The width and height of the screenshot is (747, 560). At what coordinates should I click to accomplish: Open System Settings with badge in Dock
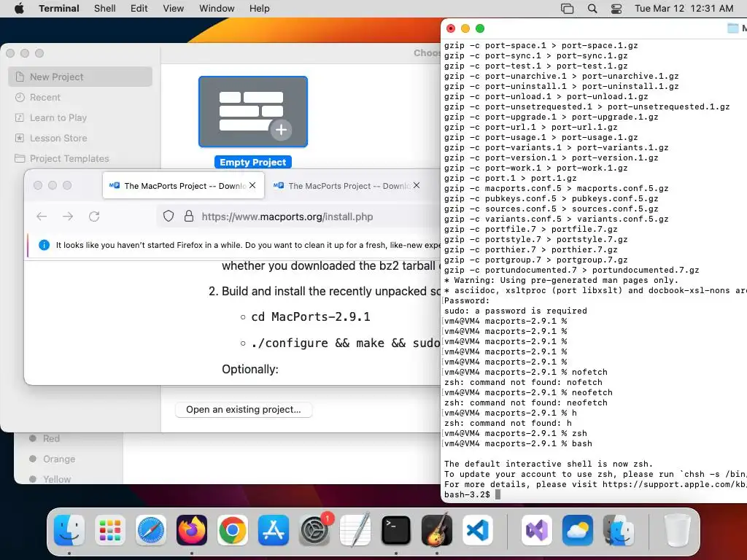pyautogui.click(x=314, y=530)
